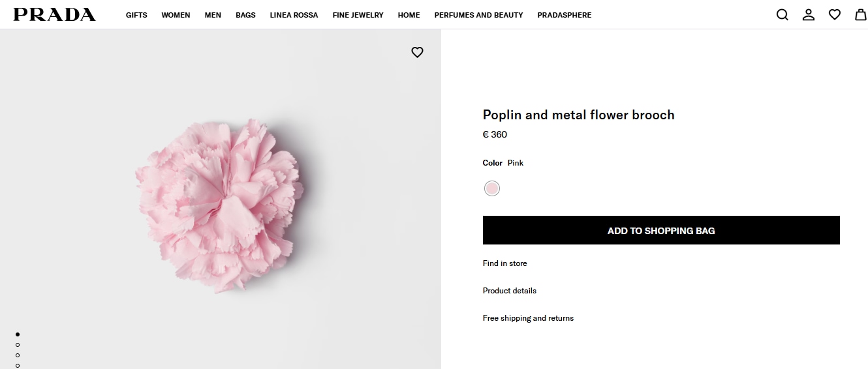
Task: Expand the Product details section
Action: pos(510,291)
